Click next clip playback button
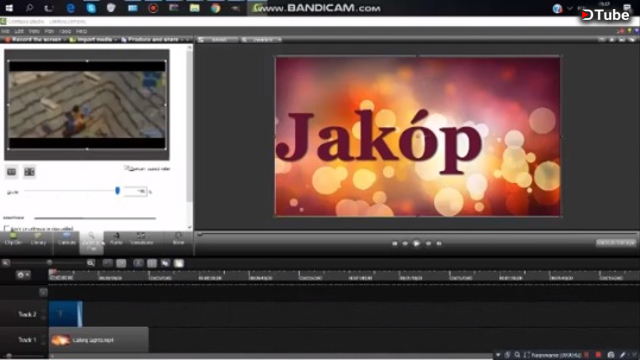 click(439, 243)
